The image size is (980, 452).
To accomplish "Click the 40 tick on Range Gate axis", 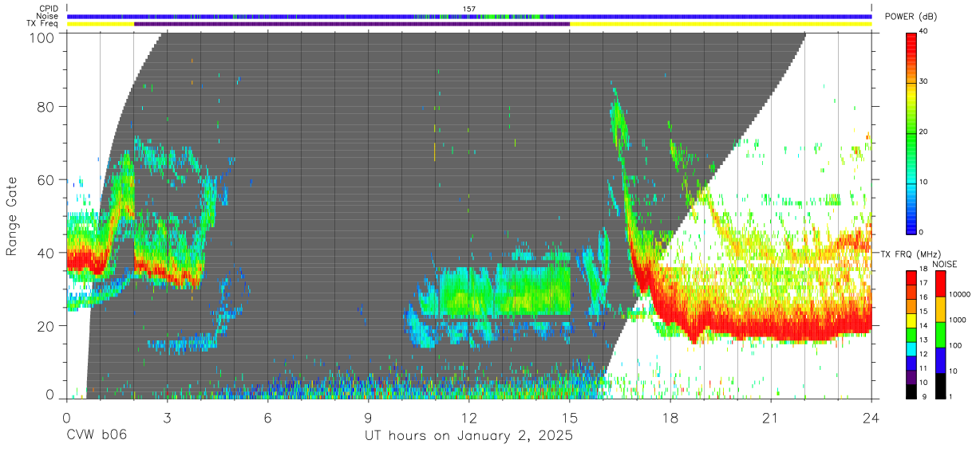I will 46,253.
